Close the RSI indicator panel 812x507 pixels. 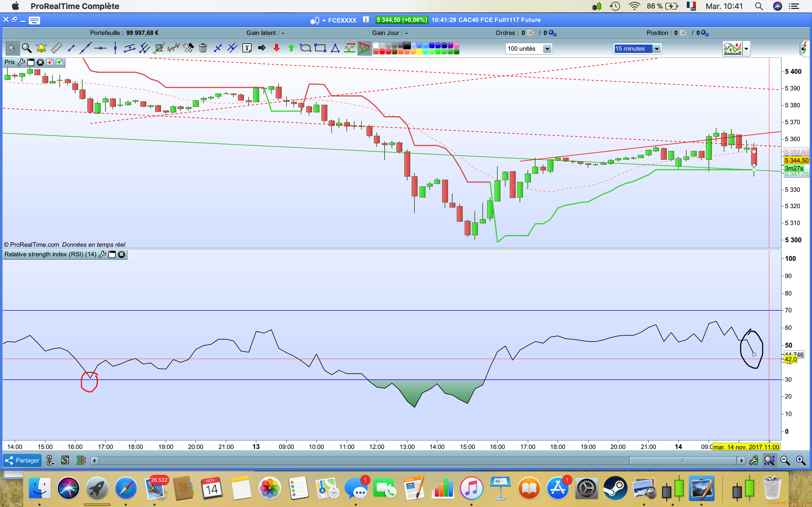(122, 255)
